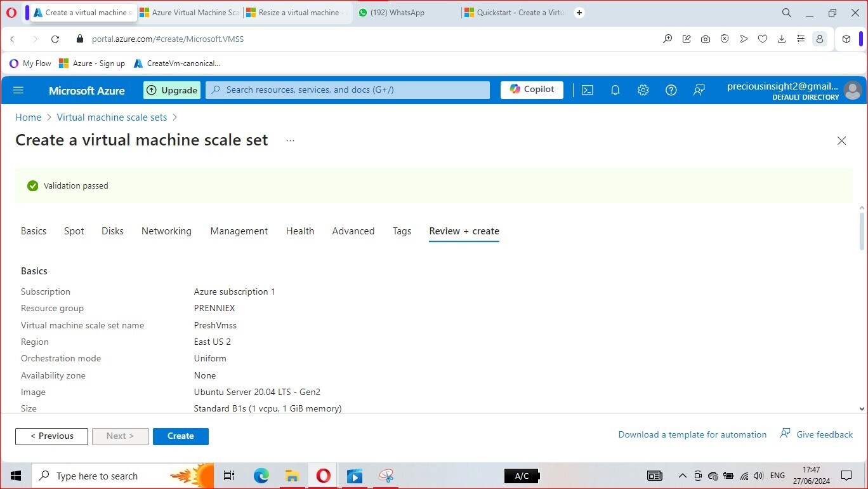Open the Azure - Sign up bookmark

point(92,64)
